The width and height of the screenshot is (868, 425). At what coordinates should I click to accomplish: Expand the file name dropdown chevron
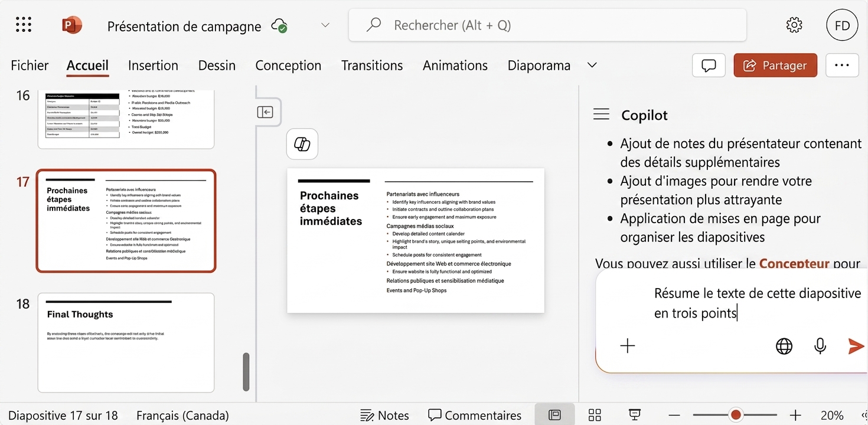[325, 25]
